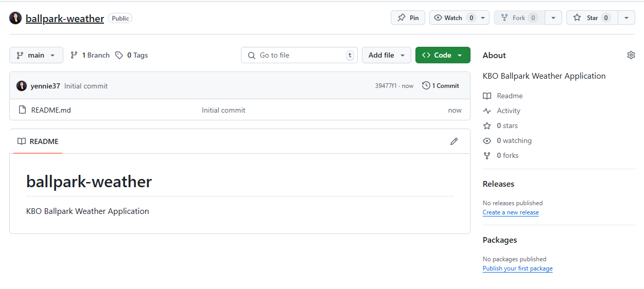Image resolution: width=644 pixels, height=289 pixels.
Task: Open the README.md file
Action: pyautogui.click(x=51, y=110)
